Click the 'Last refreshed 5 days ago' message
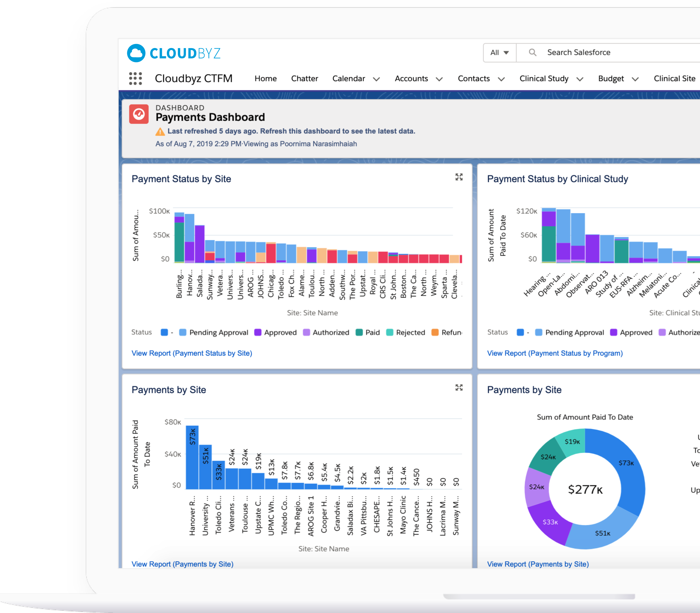This screenshot has height=613, width=700. [291, 131]
